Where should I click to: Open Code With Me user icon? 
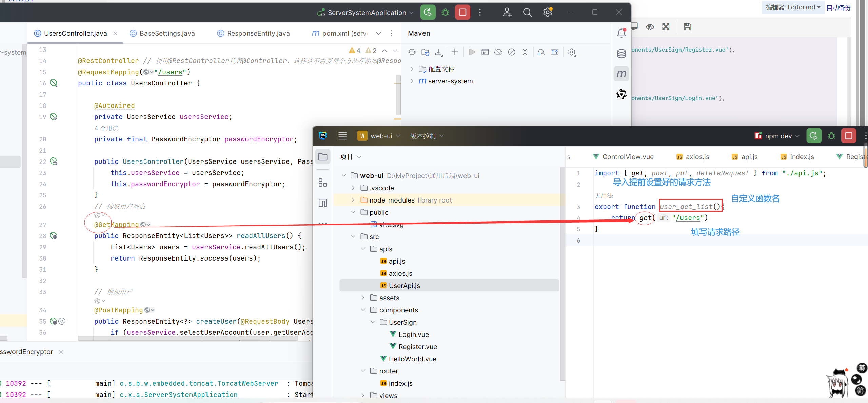(507, 13)
